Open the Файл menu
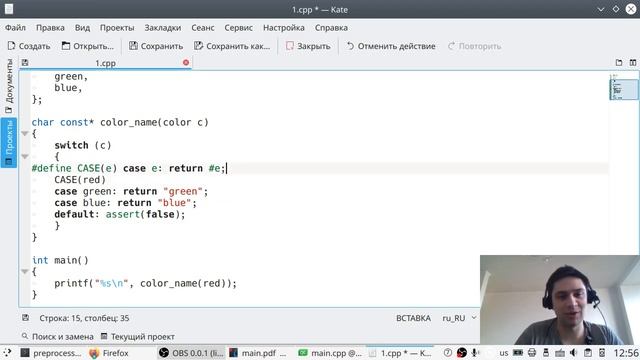 (x=15, y=28)
